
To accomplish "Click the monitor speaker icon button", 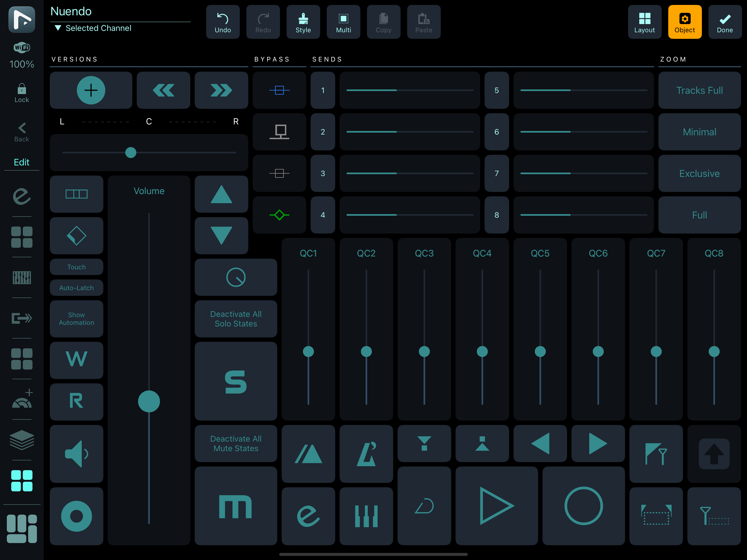I will pyautogui.click(x=76, y=454).
